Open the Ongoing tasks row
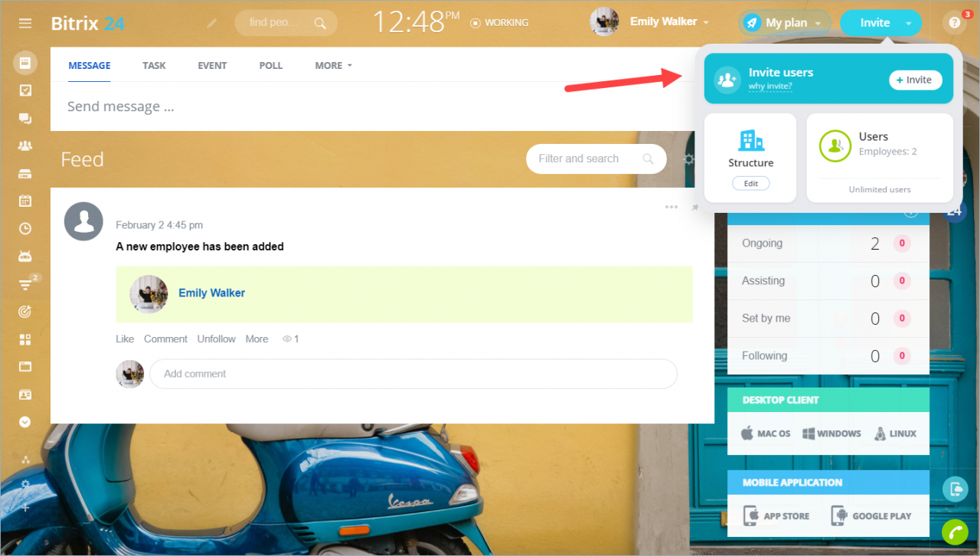This screenshot has height=556, width=980. pos(828,244)
